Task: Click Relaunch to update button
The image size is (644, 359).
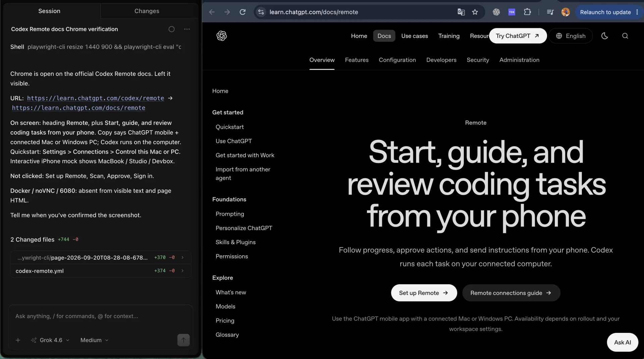Action: [605, 12]
